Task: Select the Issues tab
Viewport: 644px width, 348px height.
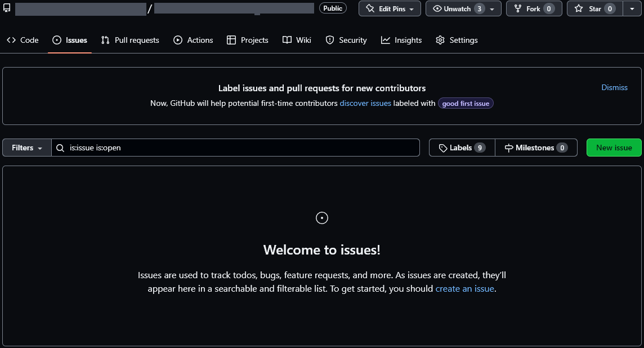Action: tap(70, 40)
